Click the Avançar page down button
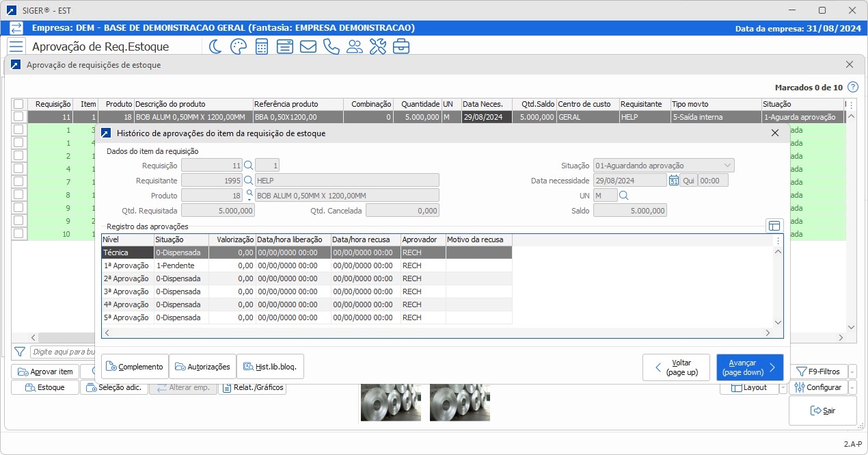 [x=749, y=368]
